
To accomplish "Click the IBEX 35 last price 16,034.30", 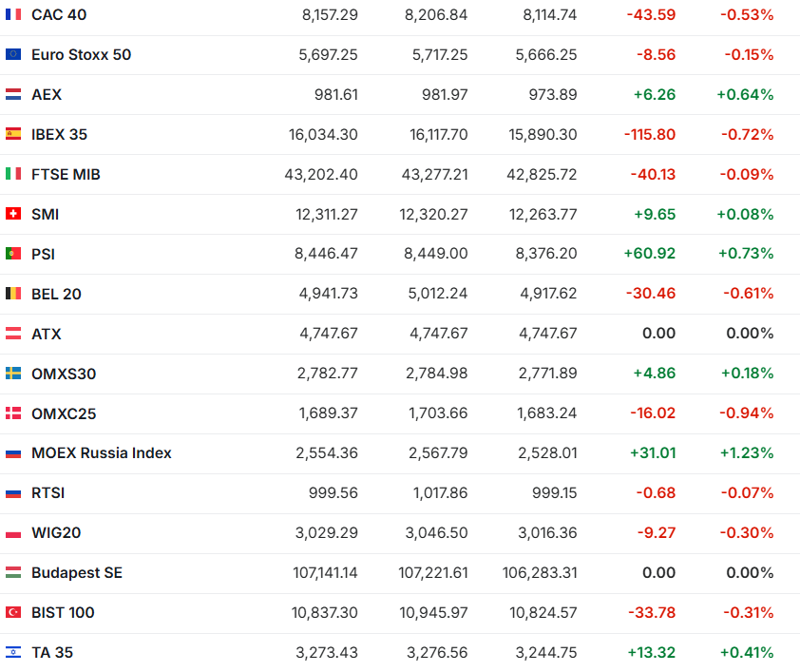I will point(323,135).
